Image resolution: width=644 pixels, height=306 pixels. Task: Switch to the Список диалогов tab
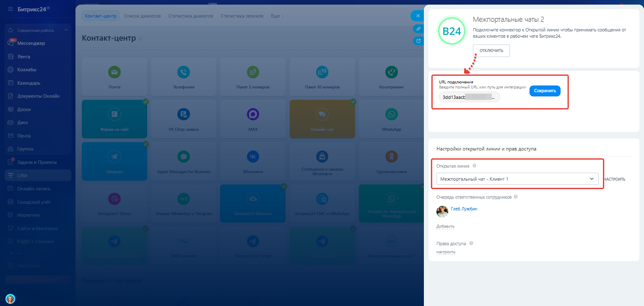tap(143, 16)
